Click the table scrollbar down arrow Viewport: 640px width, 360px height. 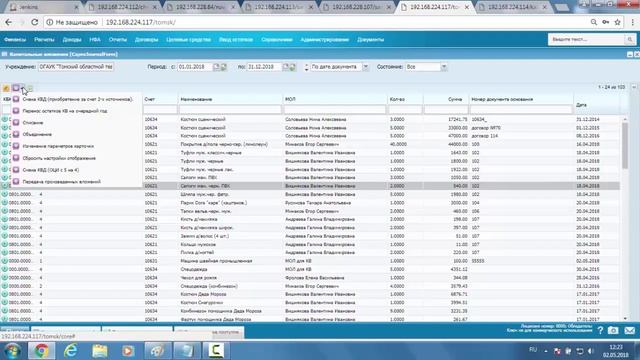[625, 319]
